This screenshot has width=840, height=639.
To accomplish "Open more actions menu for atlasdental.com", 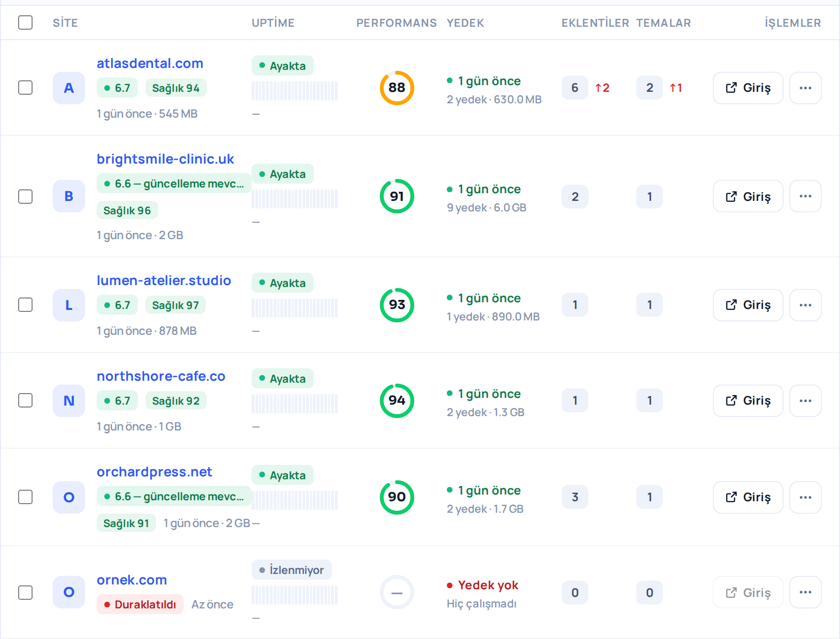I will point(806,88).
